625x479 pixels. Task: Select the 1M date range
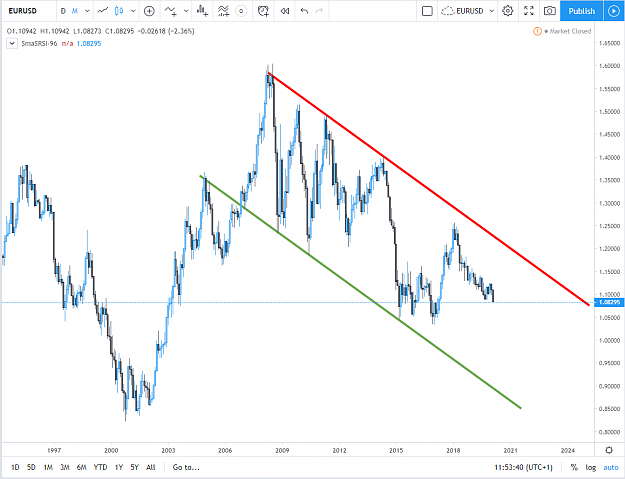(48, 467)
